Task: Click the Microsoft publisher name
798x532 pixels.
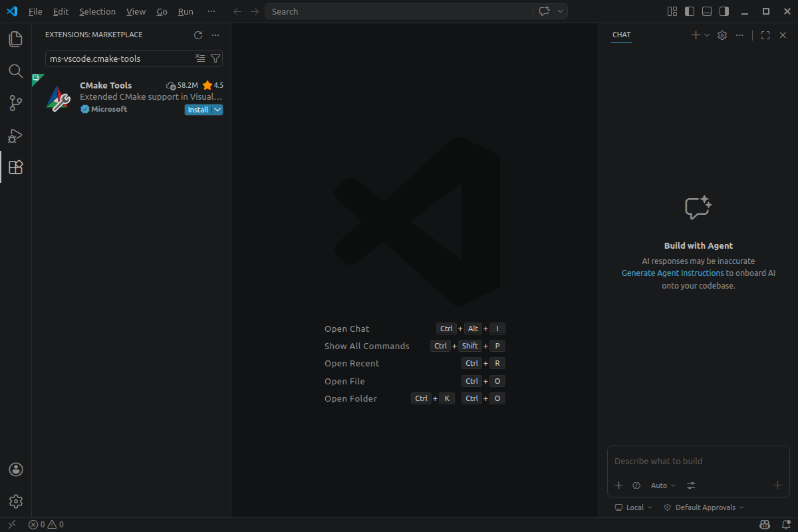Action: pyautogui.click(x=109, y=109)
